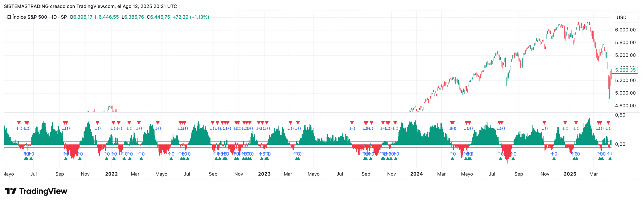Viewport: 644px width, 203px height.
Task: Click the current price label 5.363,35
Action: [x=625, y=70]
